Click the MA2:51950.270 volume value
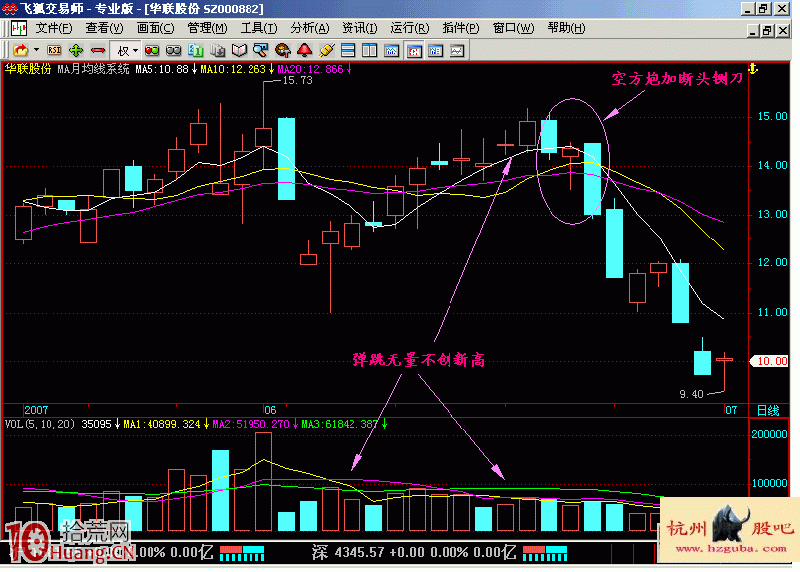The width and height of the screenshot is (800, 572). 251,424
